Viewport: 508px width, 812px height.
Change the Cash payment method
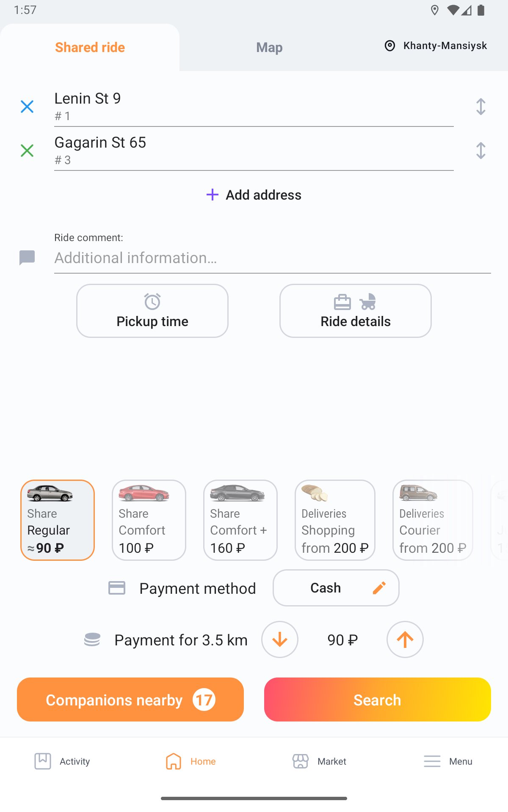click(336, 588)
